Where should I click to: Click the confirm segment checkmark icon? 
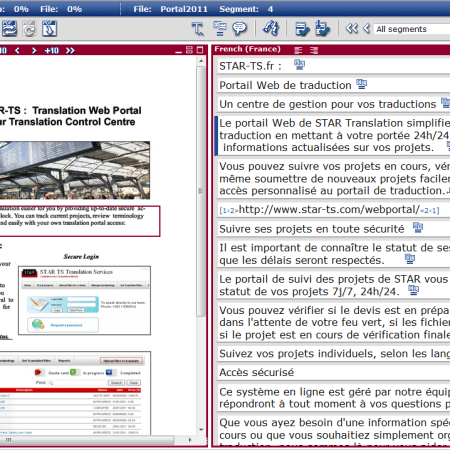coord(302,29)
